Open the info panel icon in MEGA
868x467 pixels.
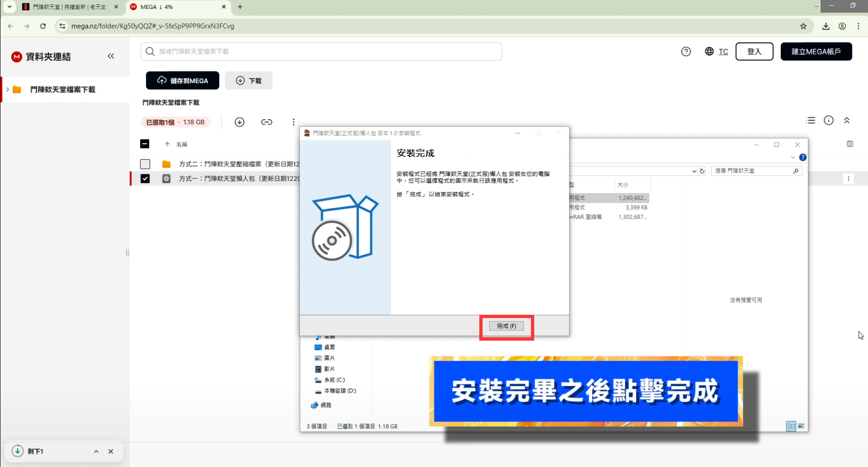829,121
